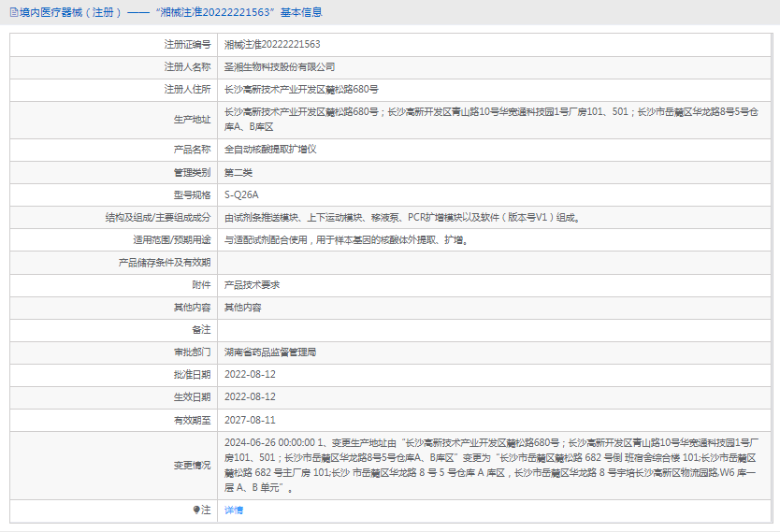The image size is (780, 532).
Task: Click the bulb icon next to 注
Action: [x=196, y=510]
